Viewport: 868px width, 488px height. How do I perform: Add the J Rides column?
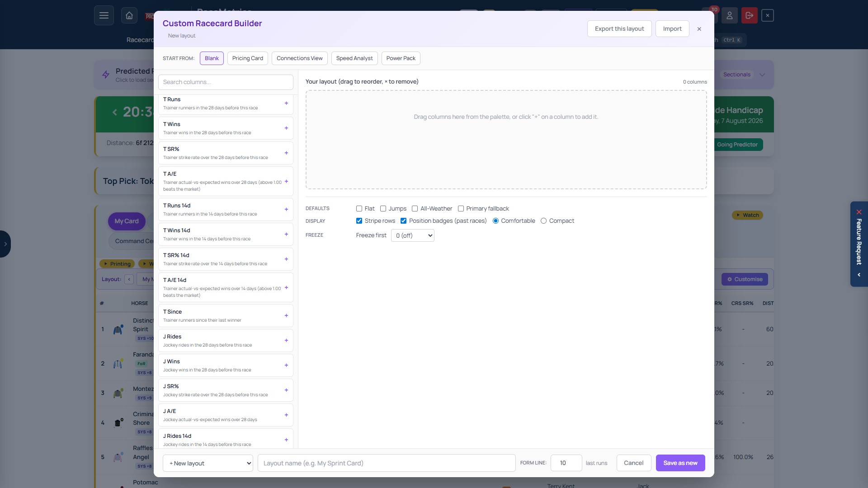pos(286,341)
